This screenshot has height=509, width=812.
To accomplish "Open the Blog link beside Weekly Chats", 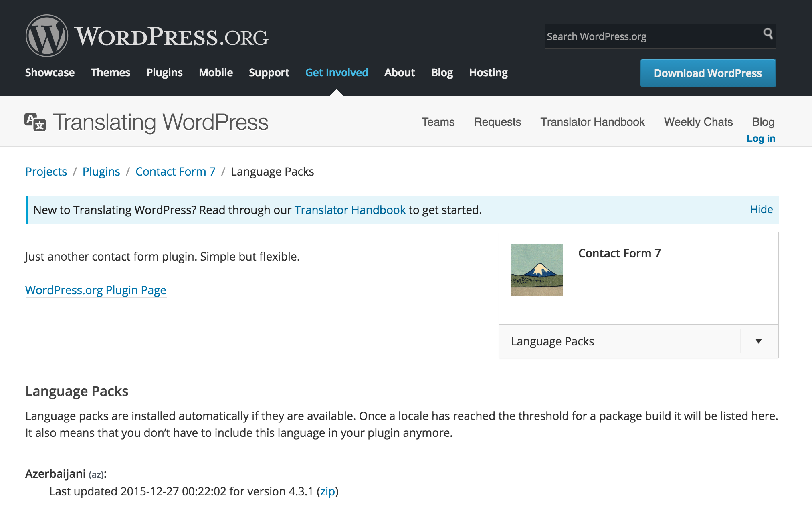I will pos(763,122).
